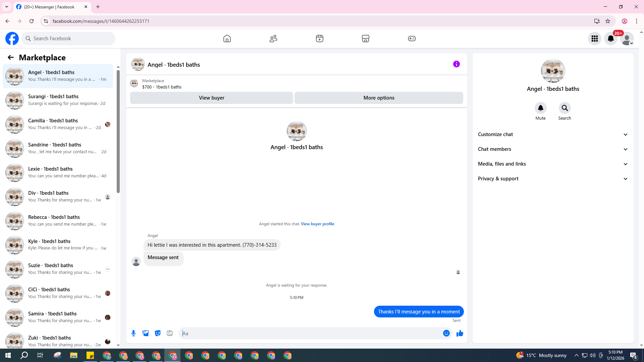Send a thumbs-up like
Image resolution: width=644 pixels, height=362 pixels.
click(x=460, y=333)
